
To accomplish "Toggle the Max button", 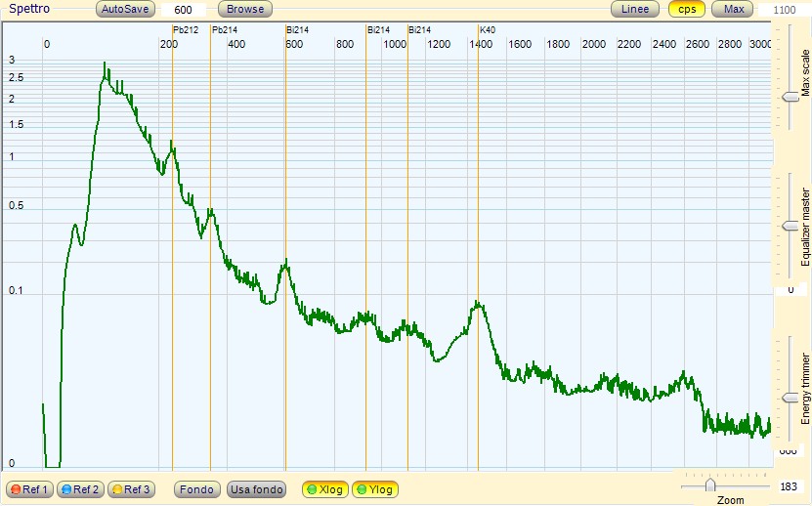I will coord(733,9).
